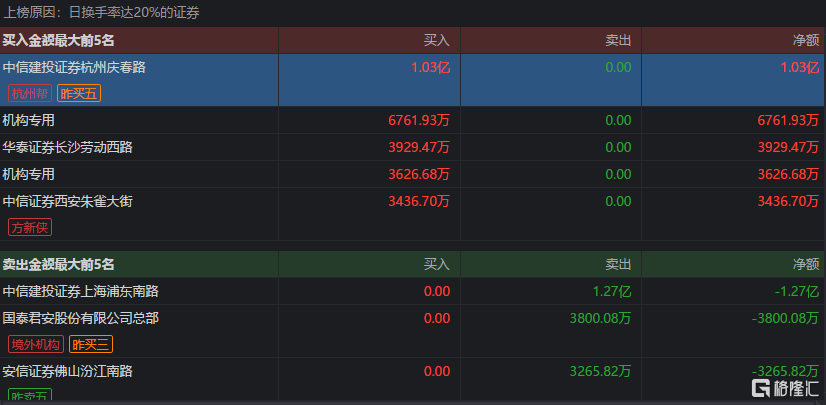Click the 卖出金额最大前5名 section header
The width and height of the screenshot is (826, 405).
[58, 264]
